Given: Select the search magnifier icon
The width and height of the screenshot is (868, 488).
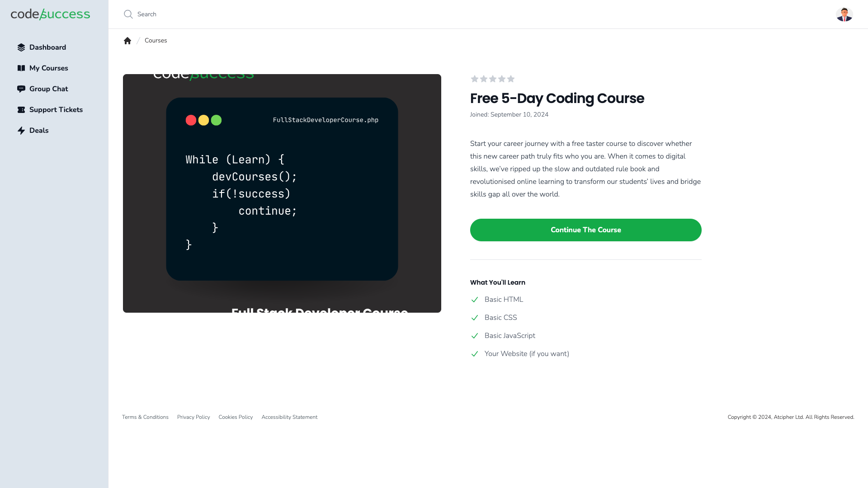Looking at the screenshot, I should click(x=128, y=14).
